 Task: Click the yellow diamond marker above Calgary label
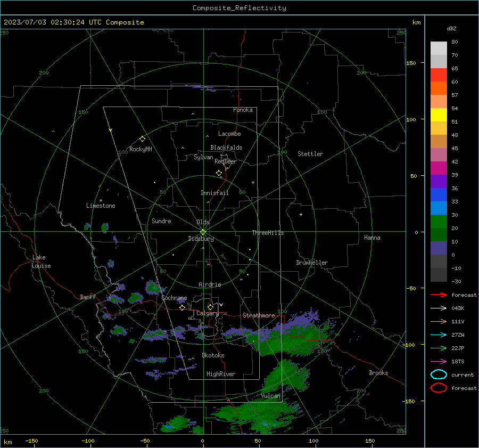(x=210, y=307)
